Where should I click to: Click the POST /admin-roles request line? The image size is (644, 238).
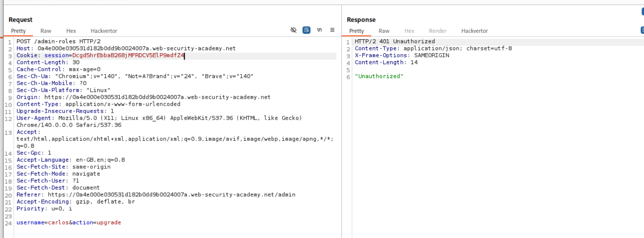pos(58,41)
